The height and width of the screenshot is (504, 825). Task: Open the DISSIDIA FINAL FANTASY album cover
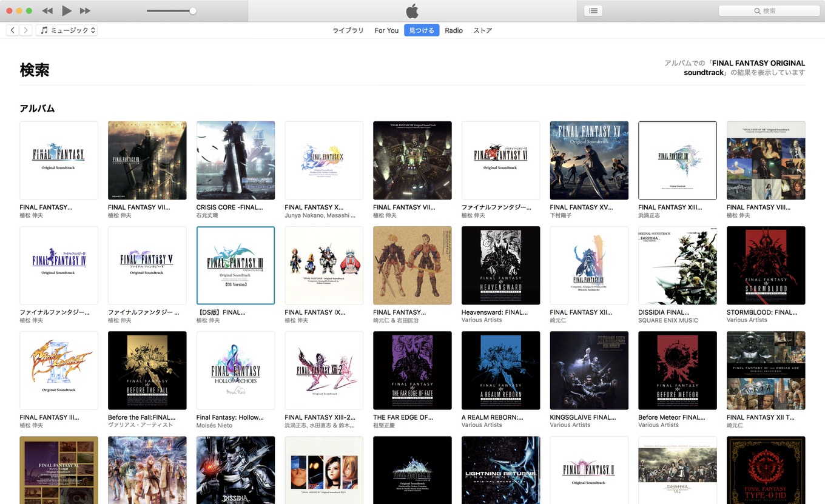point(678,266)
